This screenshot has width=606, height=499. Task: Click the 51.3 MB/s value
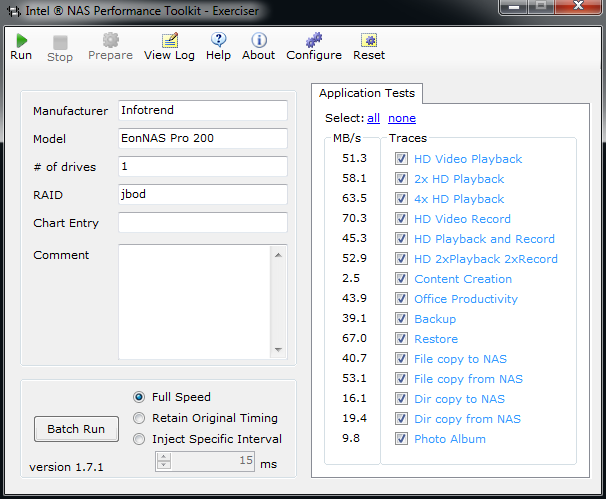354,158
